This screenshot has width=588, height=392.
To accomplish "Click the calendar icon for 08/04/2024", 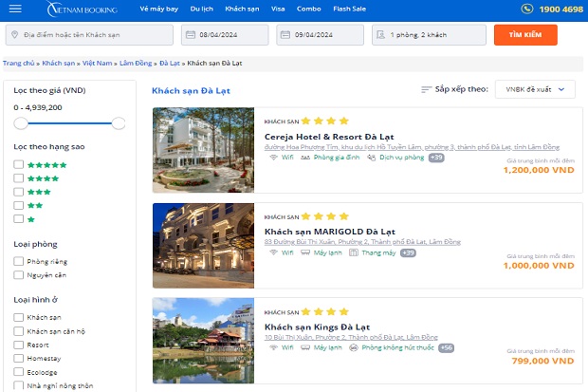I will [x=191, y=34].
